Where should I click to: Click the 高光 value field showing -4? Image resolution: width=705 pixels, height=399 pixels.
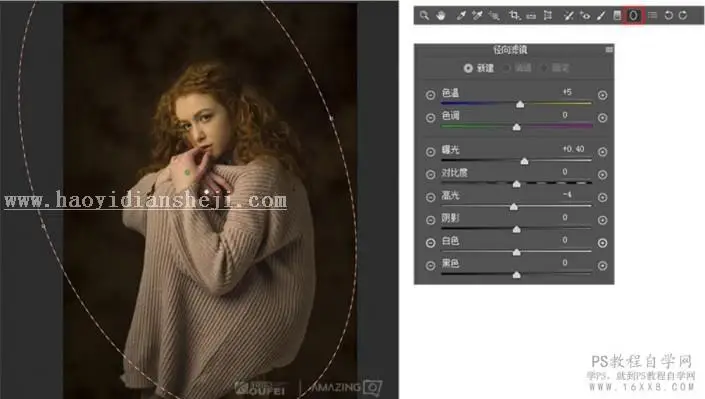567,194
